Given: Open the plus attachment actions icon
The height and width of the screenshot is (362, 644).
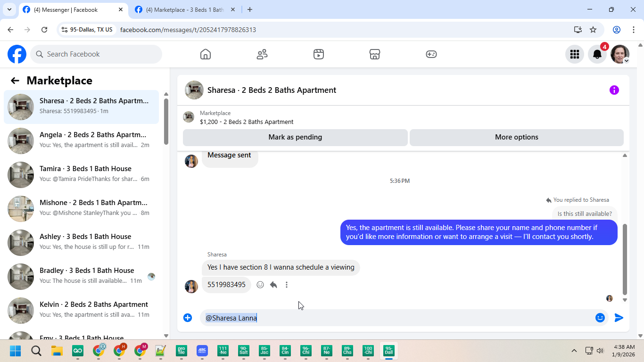Looking at the screenshot, I should 188,318.
